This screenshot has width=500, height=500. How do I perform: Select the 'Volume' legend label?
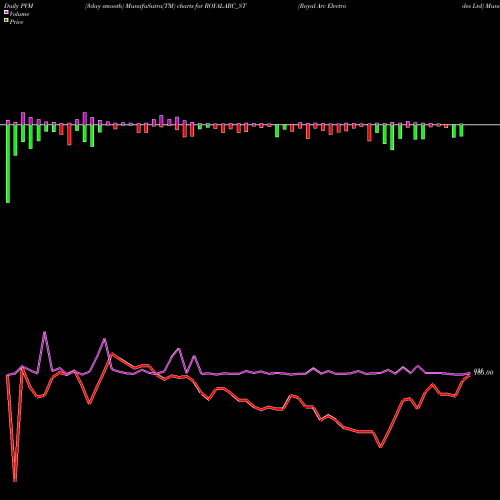point(19,14)
